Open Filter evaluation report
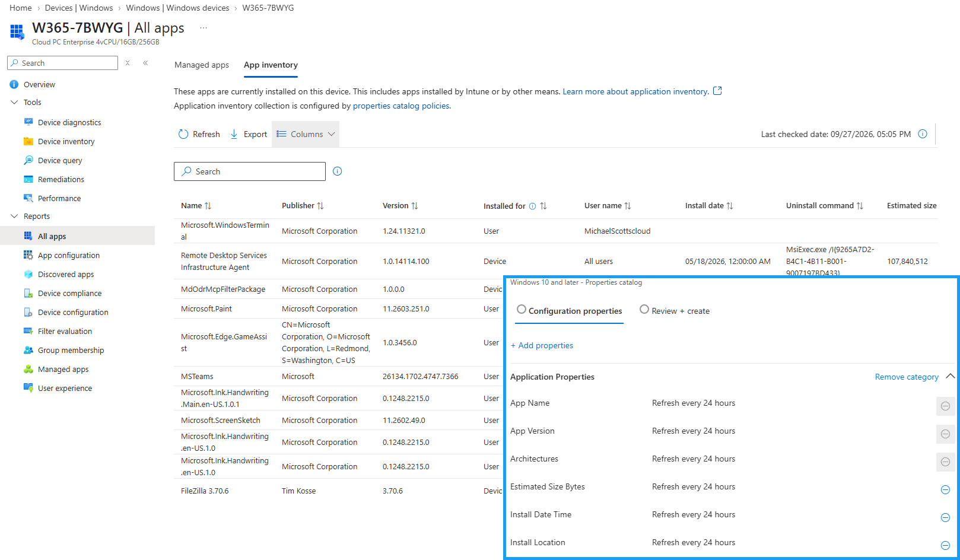Image resolution: width=960 pixels, height=560 pixels. [x=65, y=331]
